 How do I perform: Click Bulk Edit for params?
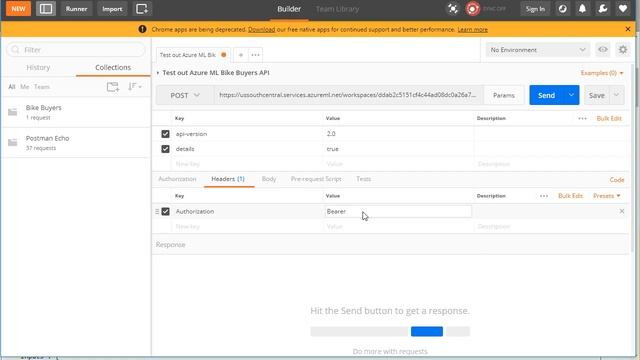tap(609, 118)
